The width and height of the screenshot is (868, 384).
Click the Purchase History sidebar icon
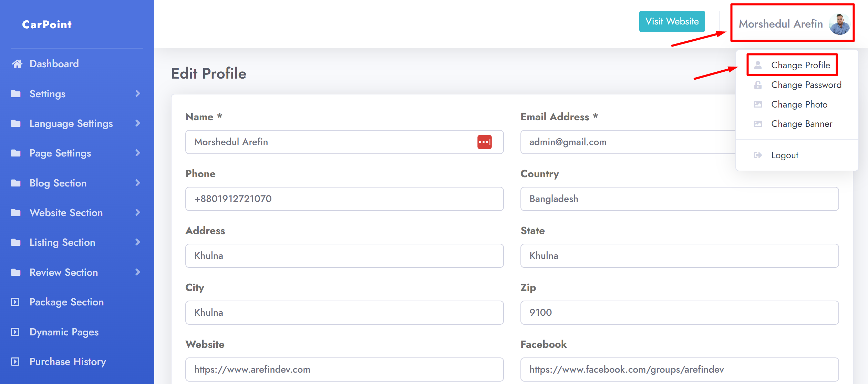point(15,362)
